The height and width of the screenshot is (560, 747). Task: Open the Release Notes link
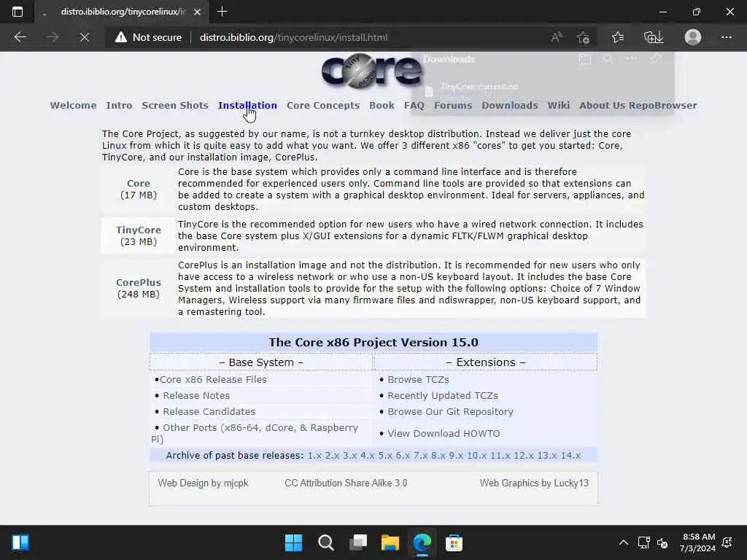196,396
